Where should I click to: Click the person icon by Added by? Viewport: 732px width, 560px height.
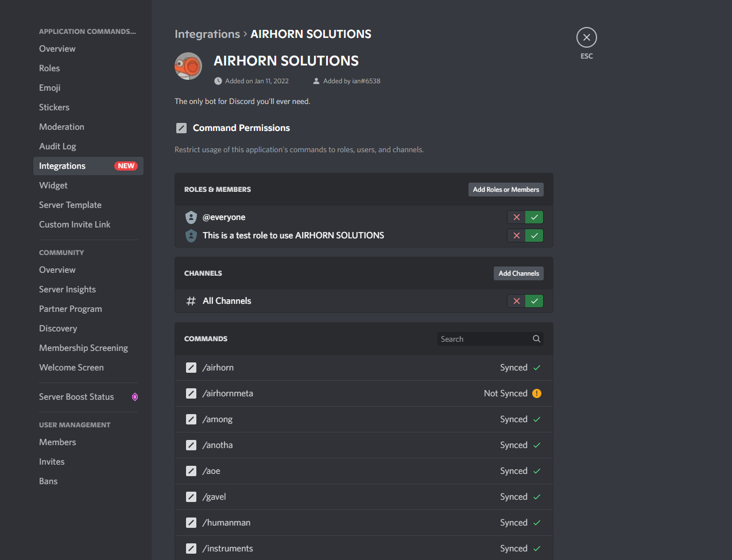coord(316,81)
